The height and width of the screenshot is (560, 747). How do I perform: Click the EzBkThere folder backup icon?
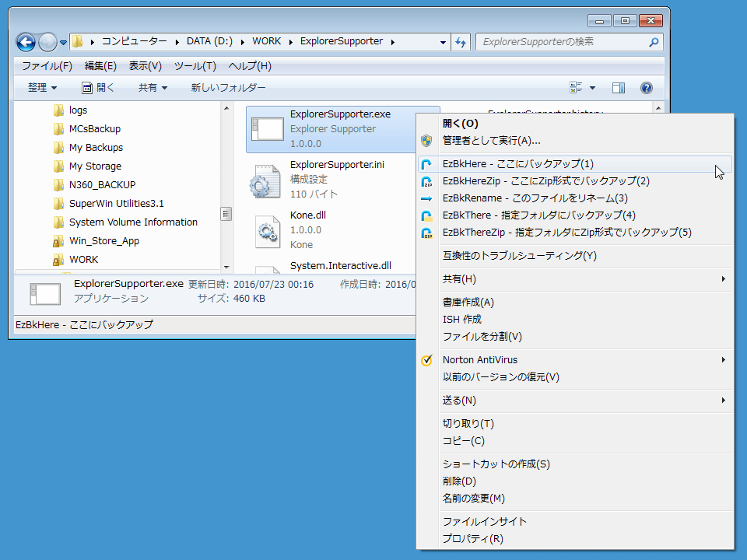426,215
